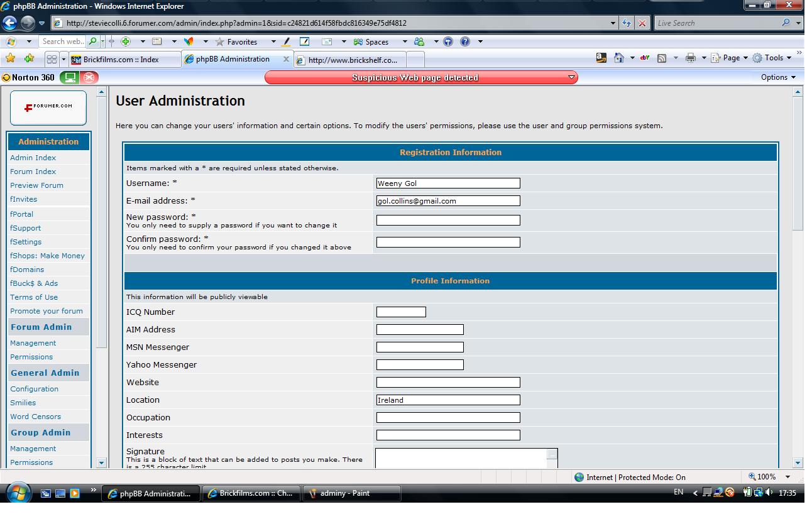The image size is (812, 524).
Task: Open a new blank tab
Action: pyautogui.click(x=416, y=60)
